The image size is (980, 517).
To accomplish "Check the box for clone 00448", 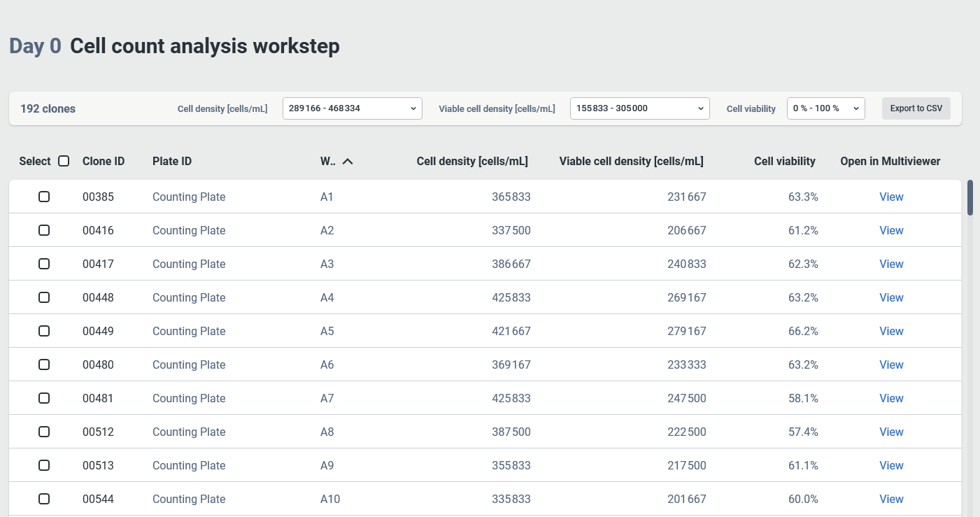I will (x=44, y=297).
